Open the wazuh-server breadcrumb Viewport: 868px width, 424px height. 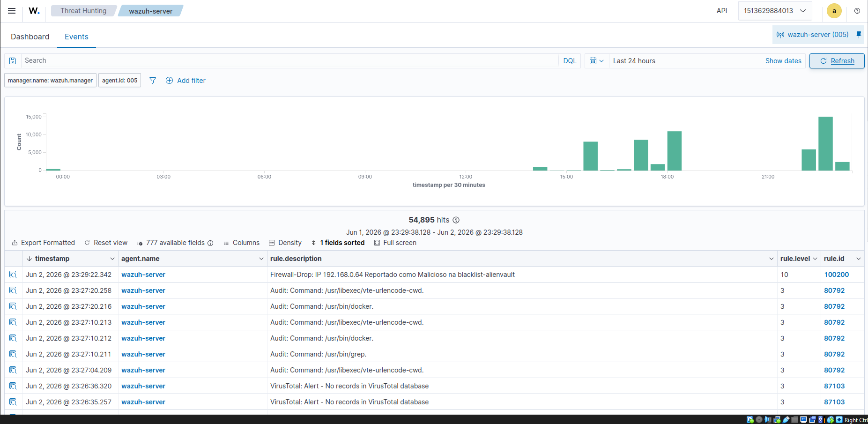pos(150,11)
